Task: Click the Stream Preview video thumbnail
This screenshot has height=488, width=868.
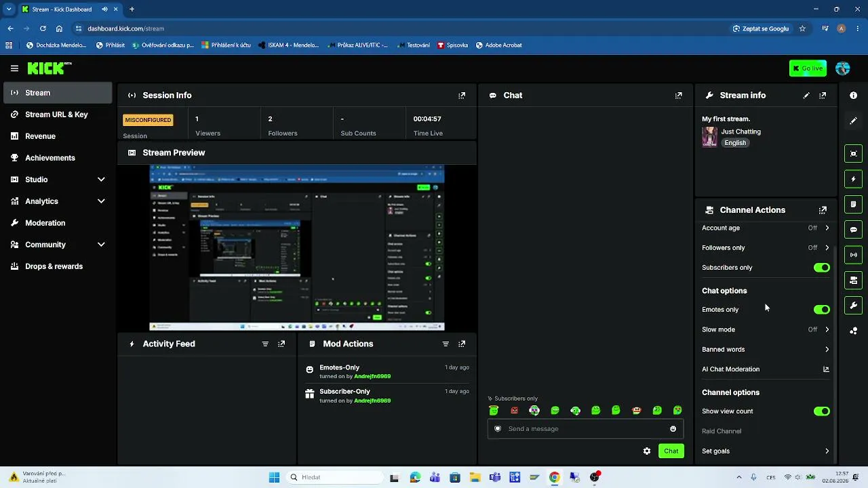Action: (x=297, y=247)
